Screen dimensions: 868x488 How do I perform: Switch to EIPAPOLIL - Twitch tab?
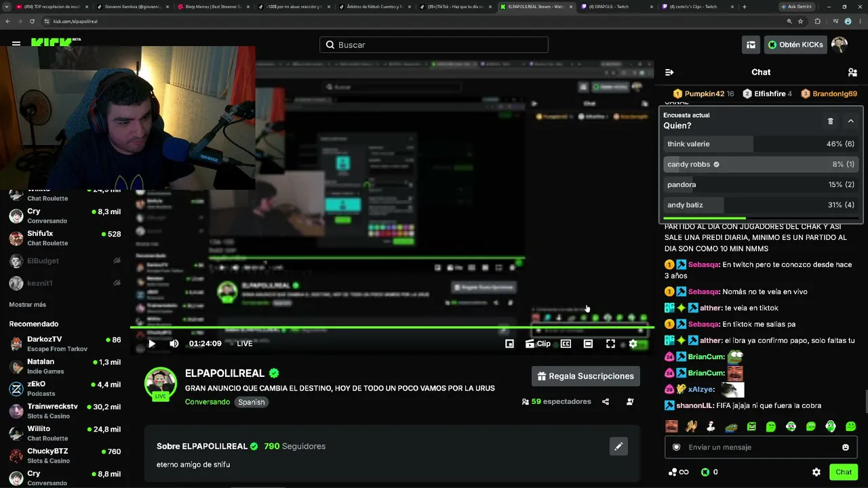(616, 7)
